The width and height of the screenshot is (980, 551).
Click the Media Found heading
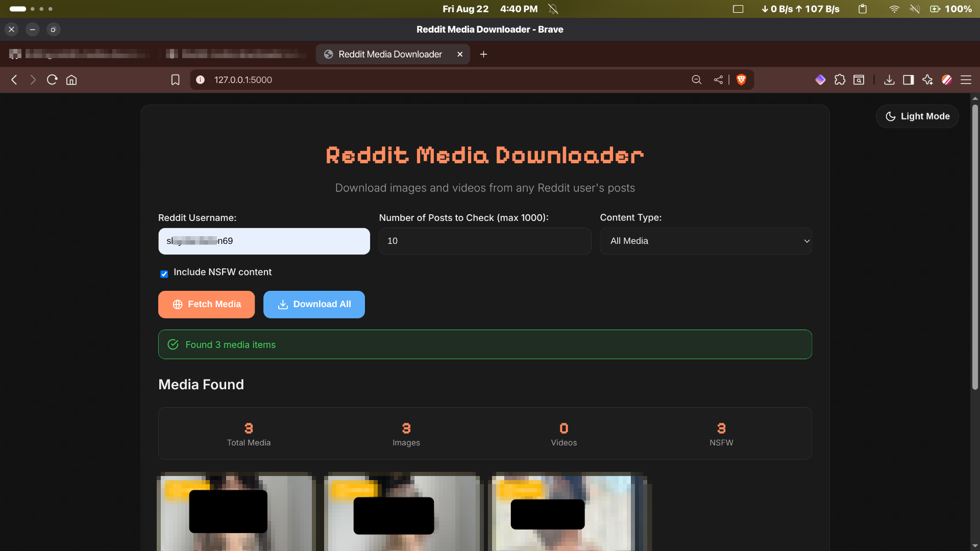pos(201,385)
